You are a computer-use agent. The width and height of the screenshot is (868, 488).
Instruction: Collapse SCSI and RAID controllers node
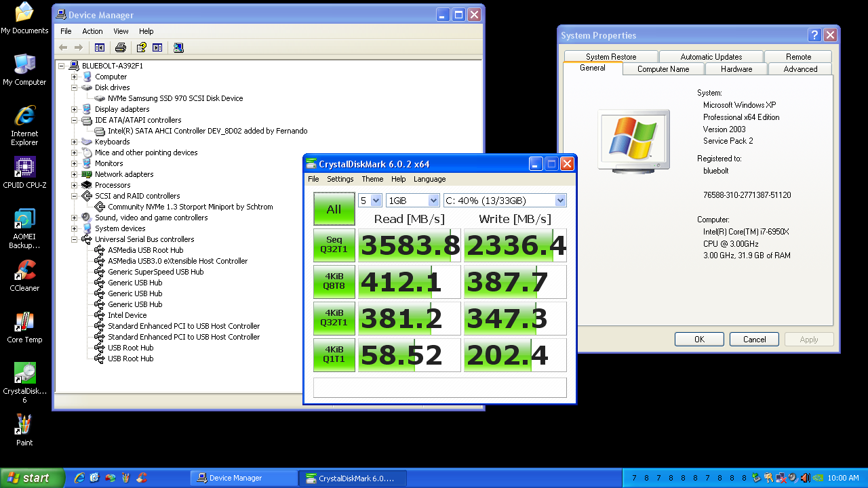click(75, 196)
